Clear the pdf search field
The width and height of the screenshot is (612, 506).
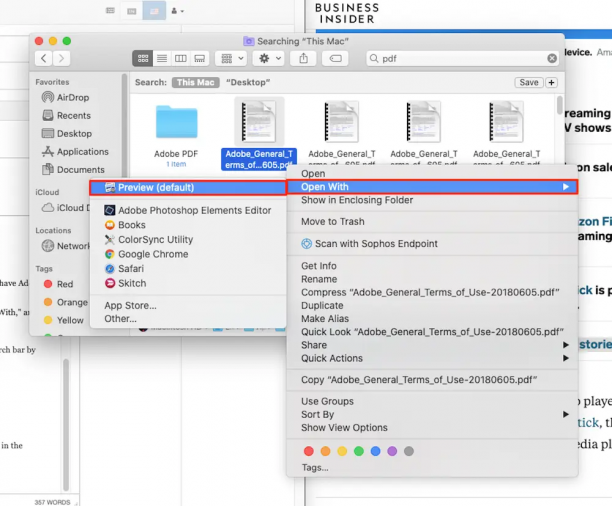552,59
